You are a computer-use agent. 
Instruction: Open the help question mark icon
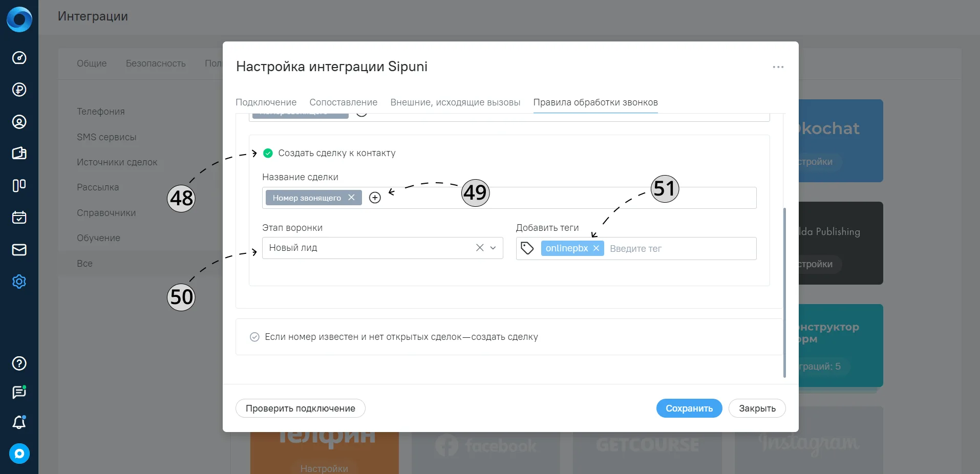point(19,363)
